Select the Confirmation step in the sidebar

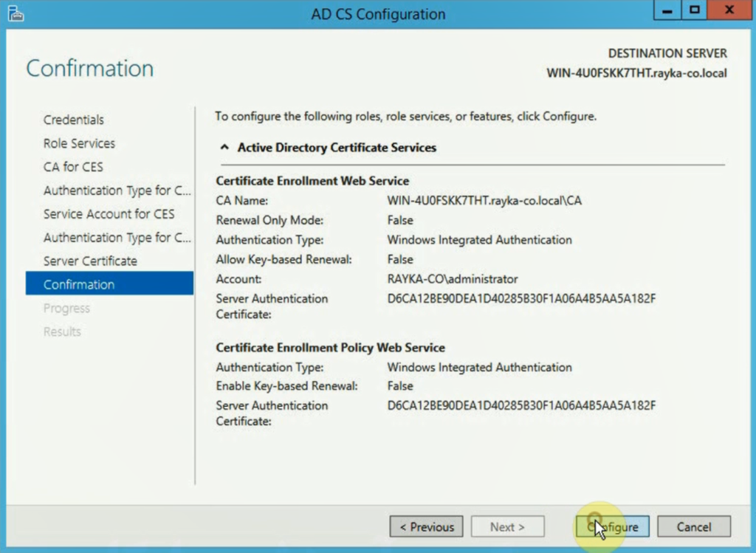pyautogui.click(x=109, y=284)
